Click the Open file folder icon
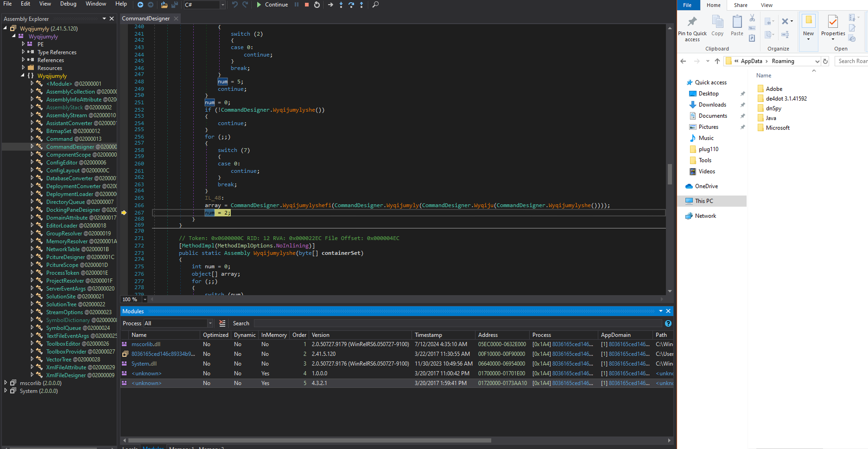The width and height of the screenshot is (868, 449). tap(164, 5)
